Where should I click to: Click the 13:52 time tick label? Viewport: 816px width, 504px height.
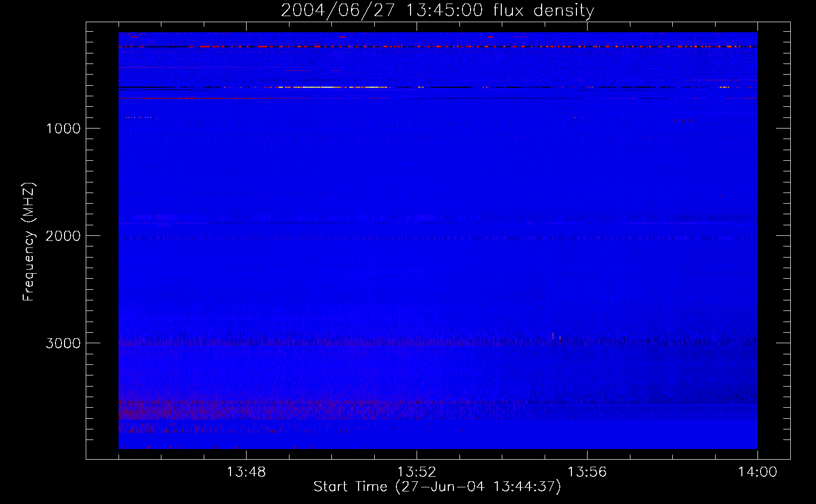[x=417, y=472]
